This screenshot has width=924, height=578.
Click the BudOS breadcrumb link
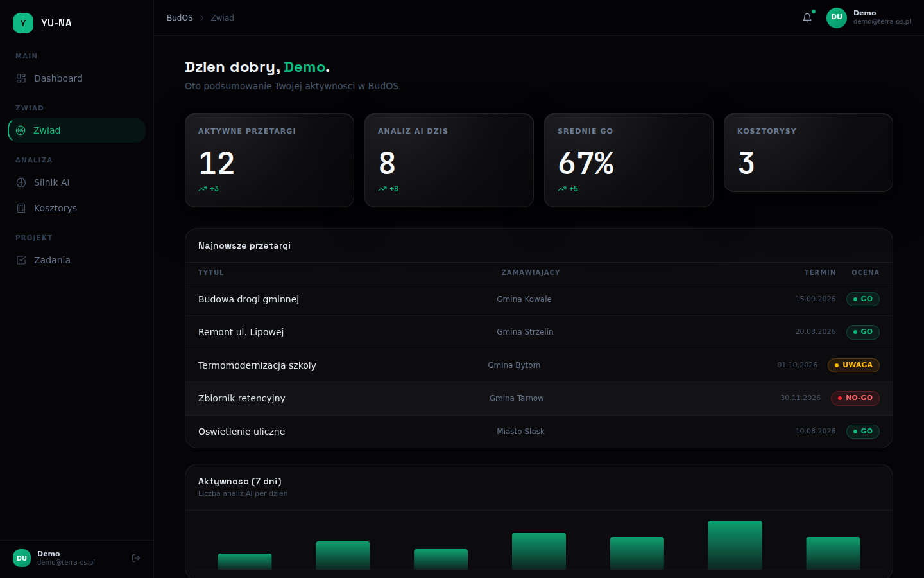[180, 18]
